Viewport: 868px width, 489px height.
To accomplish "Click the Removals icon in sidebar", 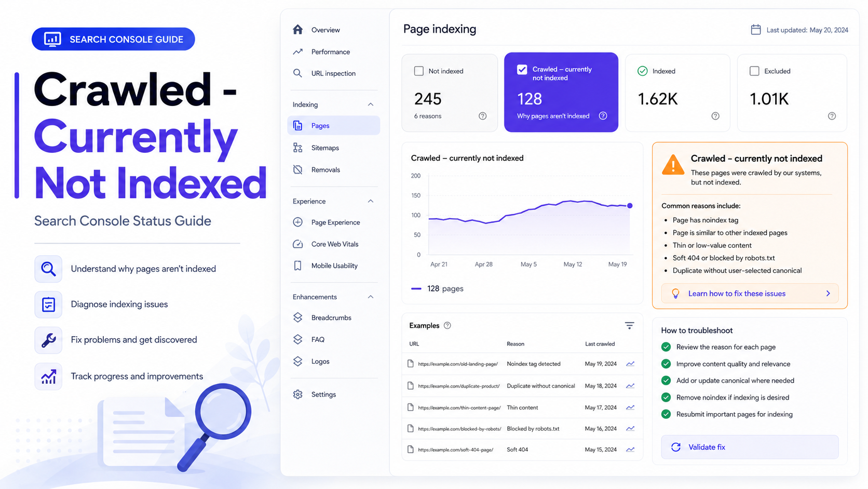I will click(297, 169).
